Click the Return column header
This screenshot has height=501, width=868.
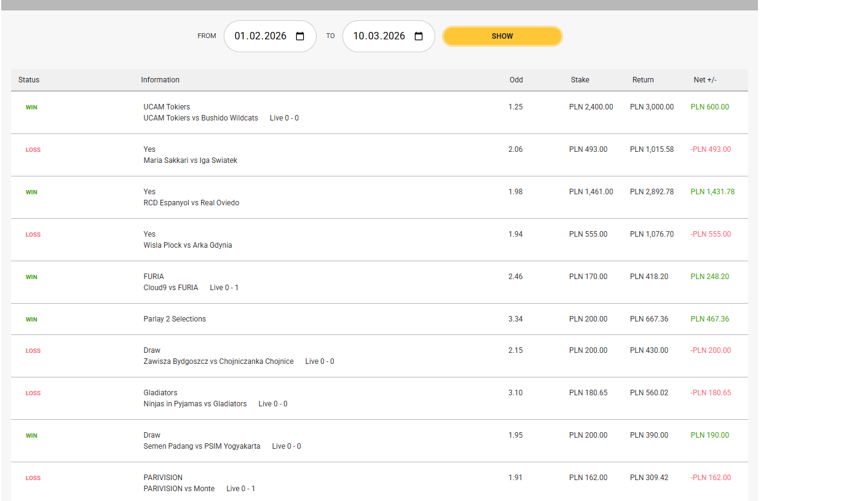(x=642, y=80)
